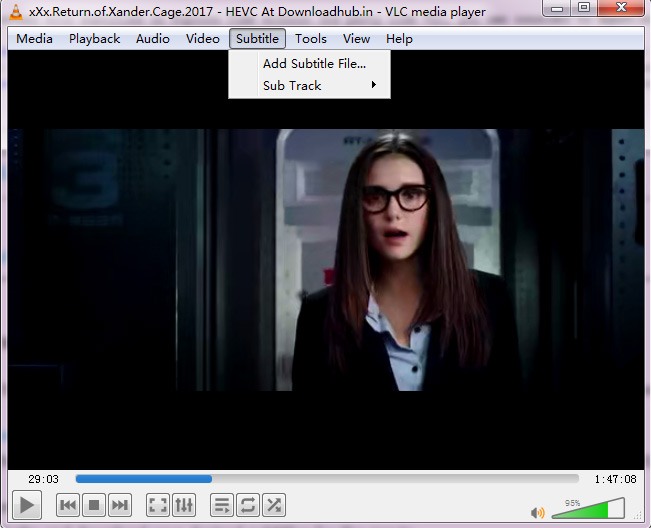Close the VLC media player window

(621, 8)
